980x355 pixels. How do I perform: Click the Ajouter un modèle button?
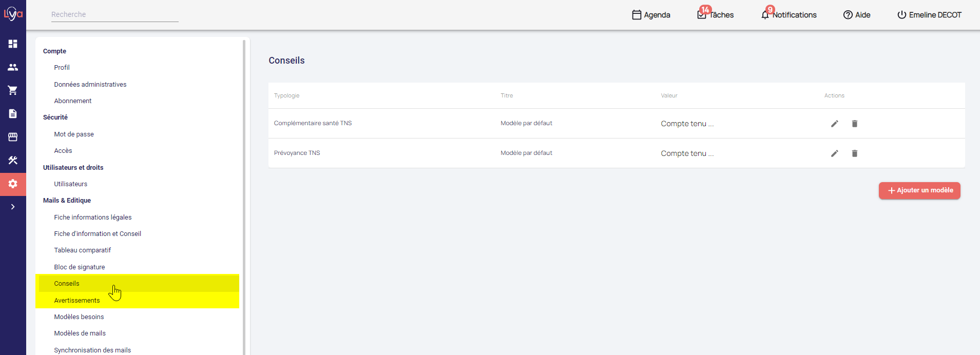(x=919, y=190)
